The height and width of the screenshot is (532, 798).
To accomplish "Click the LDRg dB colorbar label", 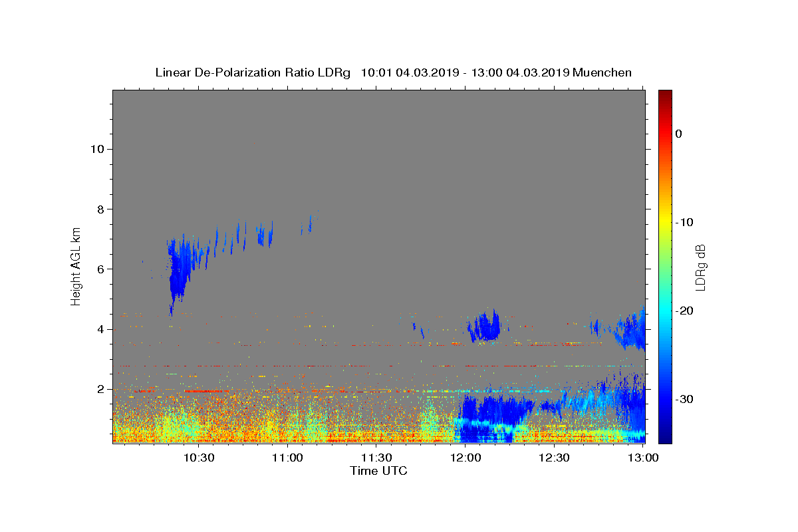I will coord(700,267).
